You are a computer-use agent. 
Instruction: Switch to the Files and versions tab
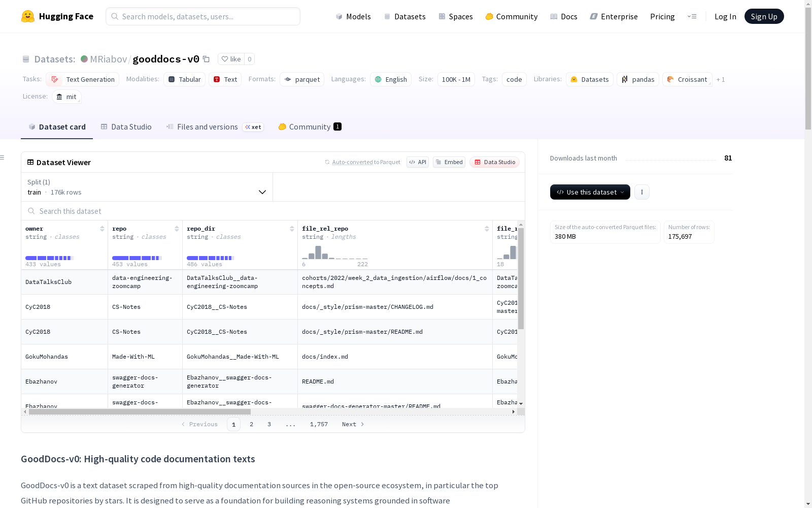tap(215, 127)
